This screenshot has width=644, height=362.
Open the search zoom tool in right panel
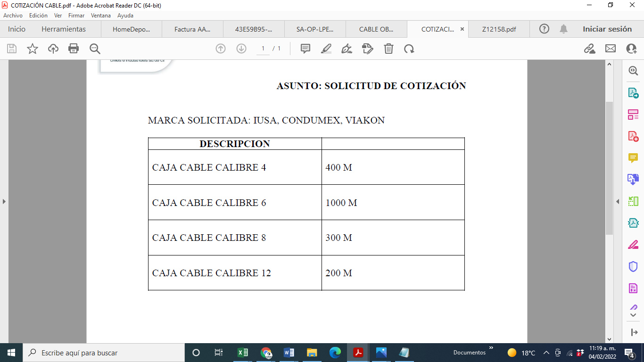(x=633, y=71)
